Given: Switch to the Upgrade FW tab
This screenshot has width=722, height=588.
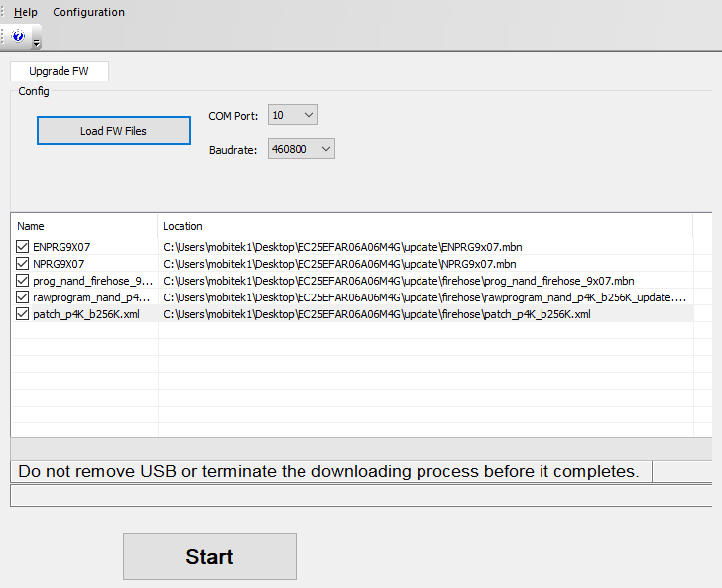Looking at the screenshot, I should [x=59, y=72].
